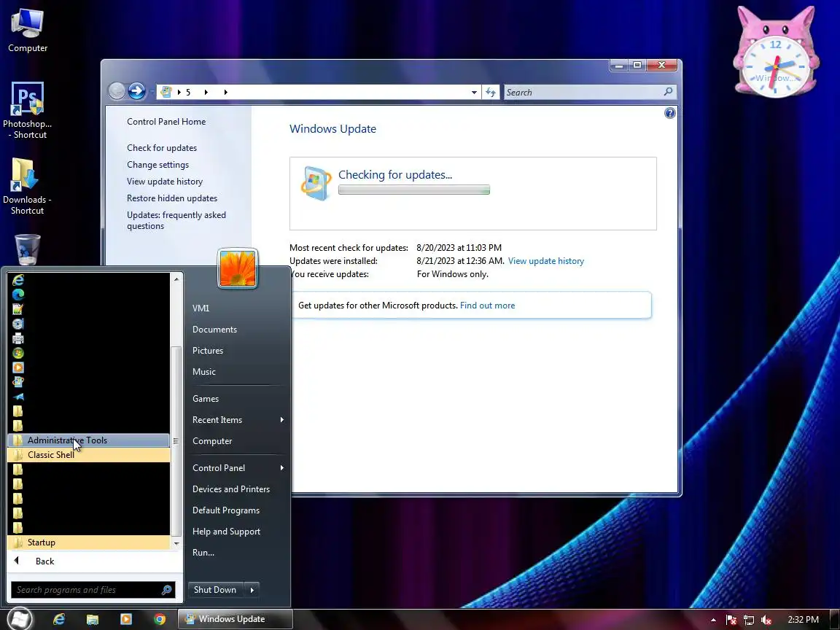Open Change settings in sidebar
This screenshot has height=630, width=840.
click(157, 165)
